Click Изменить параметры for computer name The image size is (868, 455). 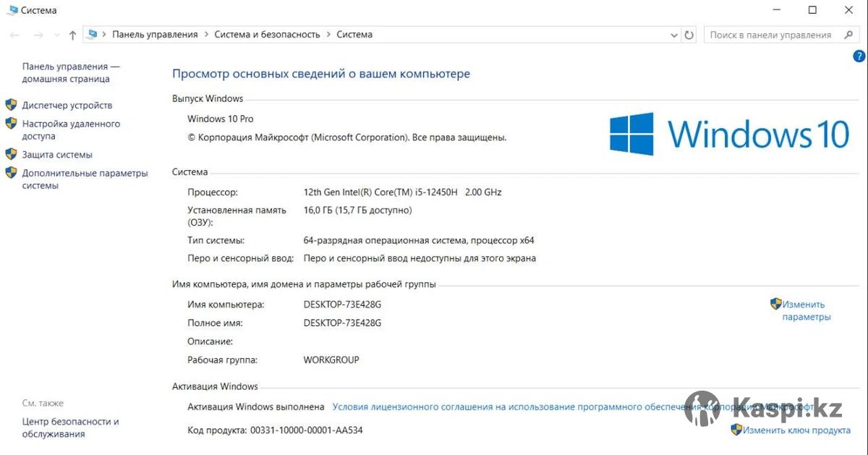[x=806, y=310]
